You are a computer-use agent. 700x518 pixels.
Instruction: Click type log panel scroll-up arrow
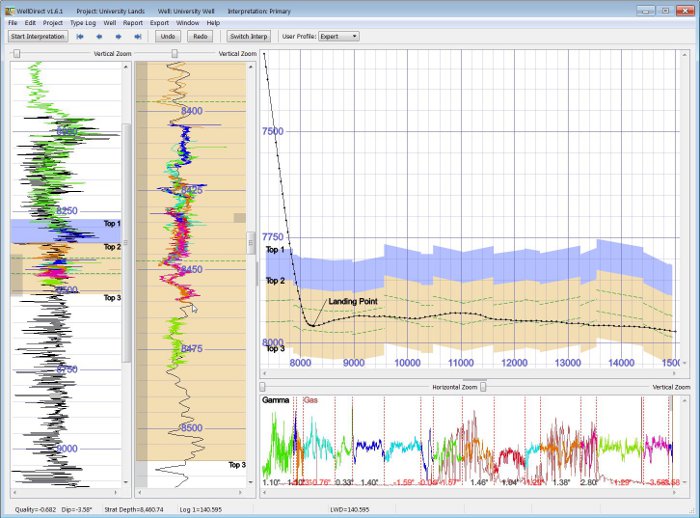tap(125, 67)
